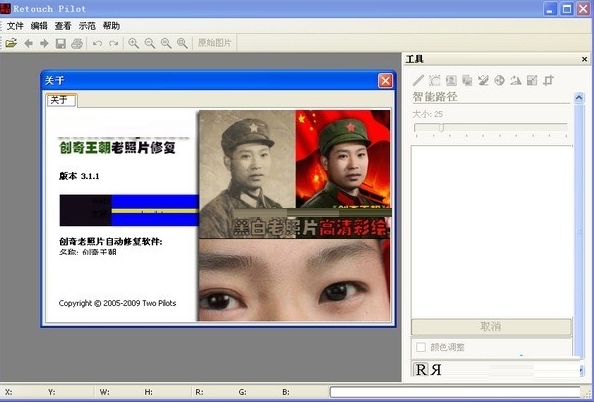
Task: Enable the 颜色调整 checkbox
Action: (x=420, y=347)
